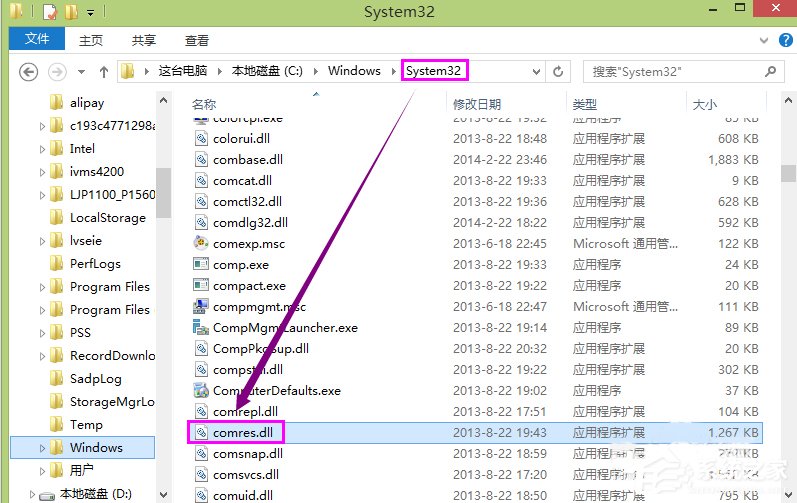Click System32 in the address path
Screen dimensions: 797x503
[x=434, y=71]
